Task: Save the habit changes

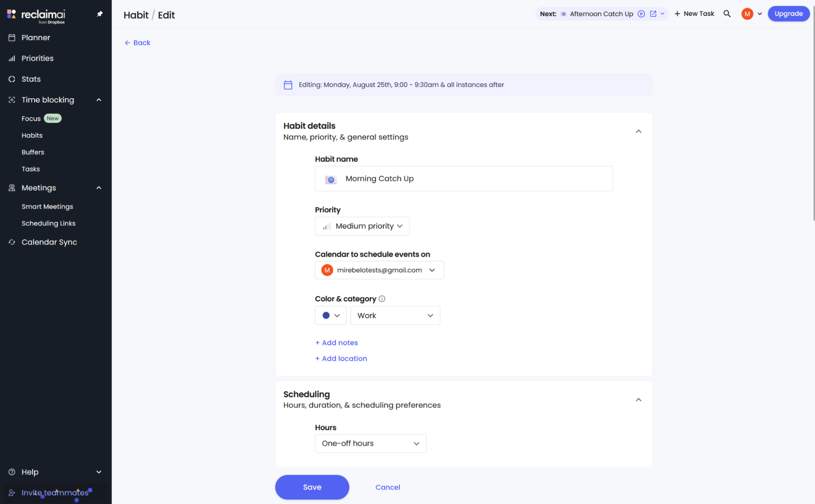Action: (x=312, y=487)
